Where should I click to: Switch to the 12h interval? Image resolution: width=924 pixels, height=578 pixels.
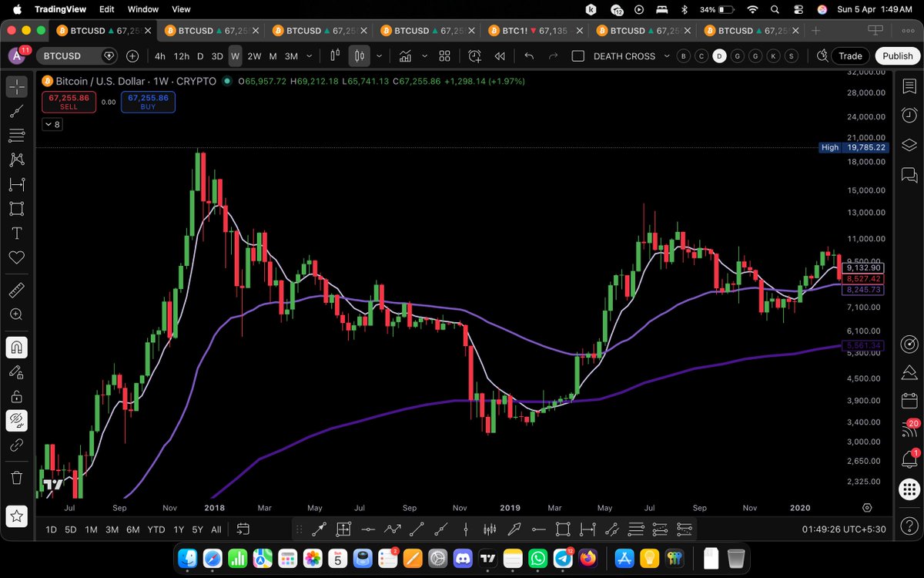[181, 56]
